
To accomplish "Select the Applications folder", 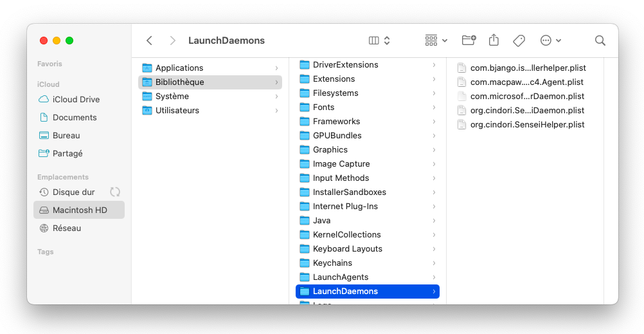I will pos(179,68).
